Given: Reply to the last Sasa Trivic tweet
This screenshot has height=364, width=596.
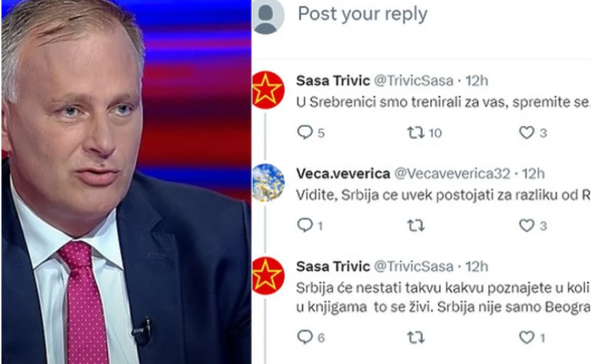Looking at the screenshot, I should tap(305, 337).
